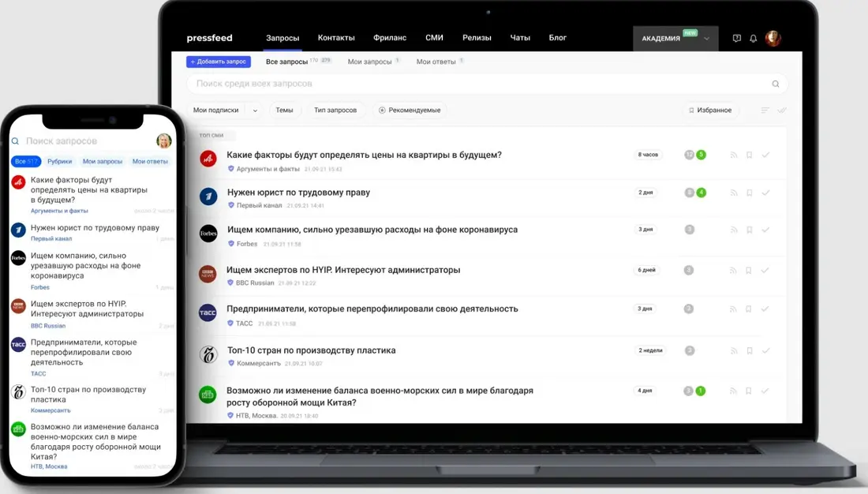Click the search magnifier icon on laptop

tap(776, 84)
